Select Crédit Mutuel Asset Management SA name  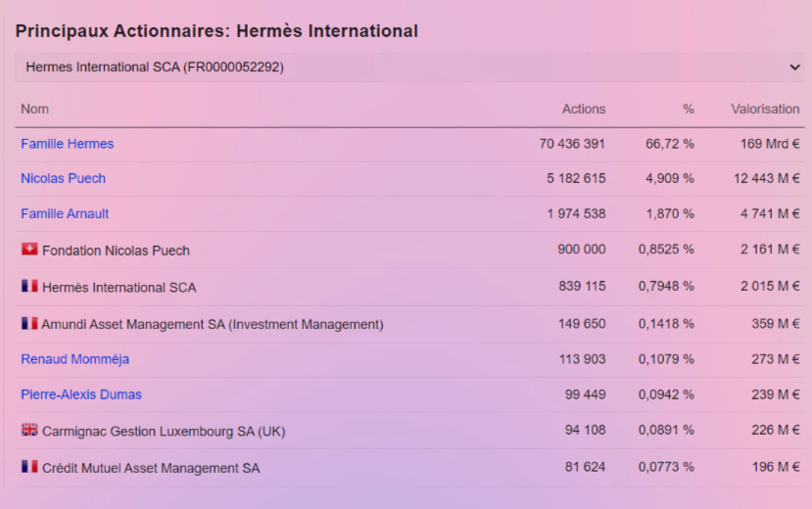pyautogui.click(x=151, y=468)
